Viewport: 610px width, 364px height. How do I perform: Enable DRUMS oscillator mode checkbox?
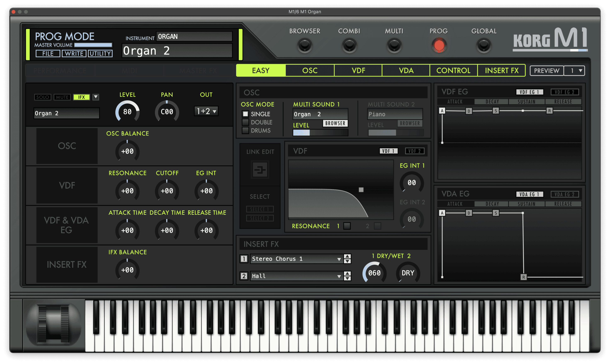pos(245,131)
